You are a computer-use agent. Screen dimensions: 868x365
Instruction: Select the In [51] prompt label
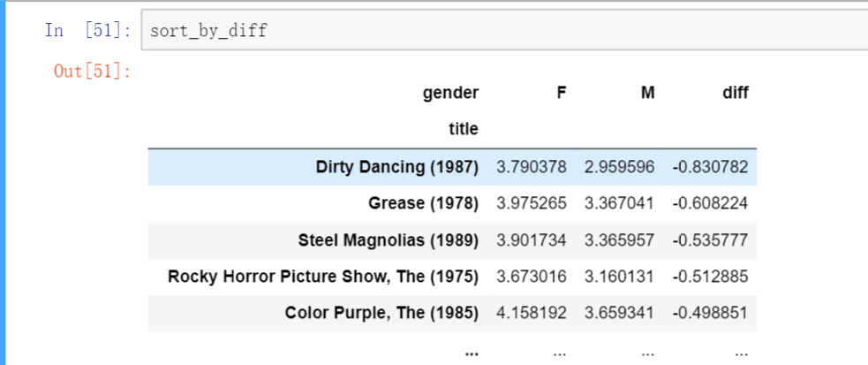(x=87, y=30)
